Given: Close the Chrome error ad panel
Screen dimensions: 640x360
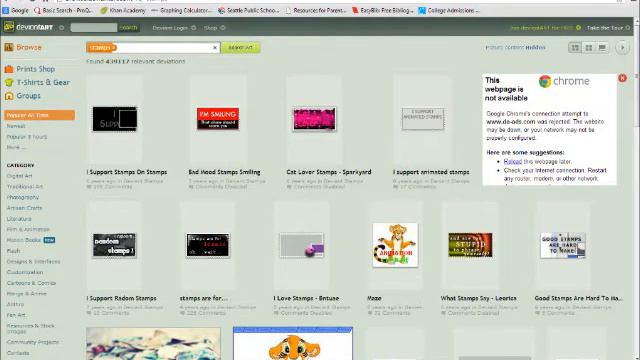Looking at the screenshot, I should [622, 78].
